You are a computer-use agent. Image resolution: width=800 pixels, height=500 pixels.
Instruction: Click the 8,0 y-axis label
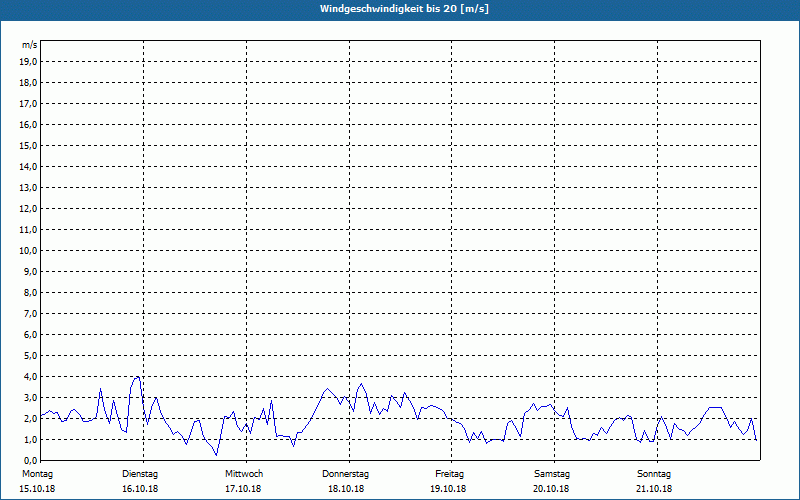[30, 292]
